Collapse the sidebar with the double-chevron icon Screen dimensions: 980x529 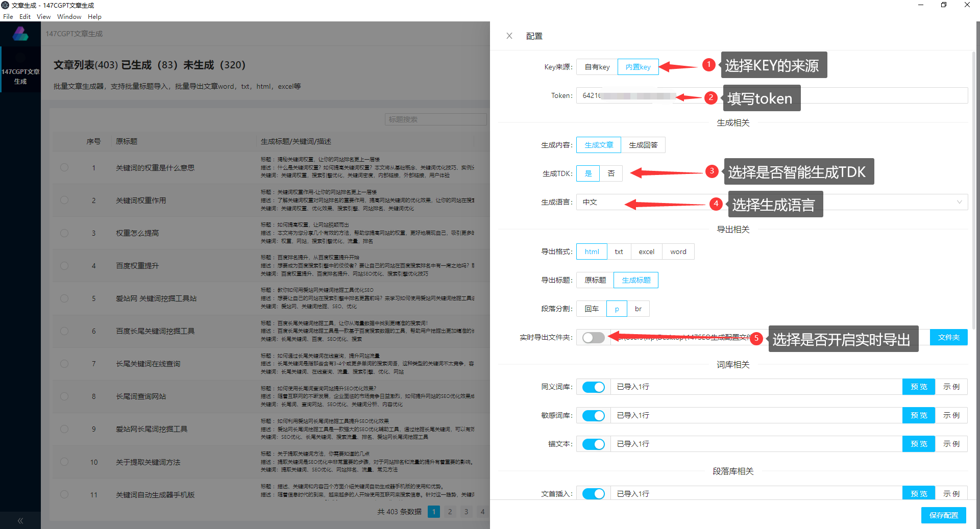[x=20, y=520]
